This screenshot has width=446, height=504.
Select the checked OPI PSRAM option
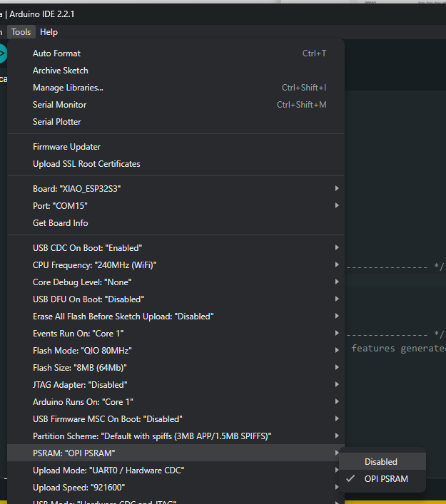click(x=386, y=479)
